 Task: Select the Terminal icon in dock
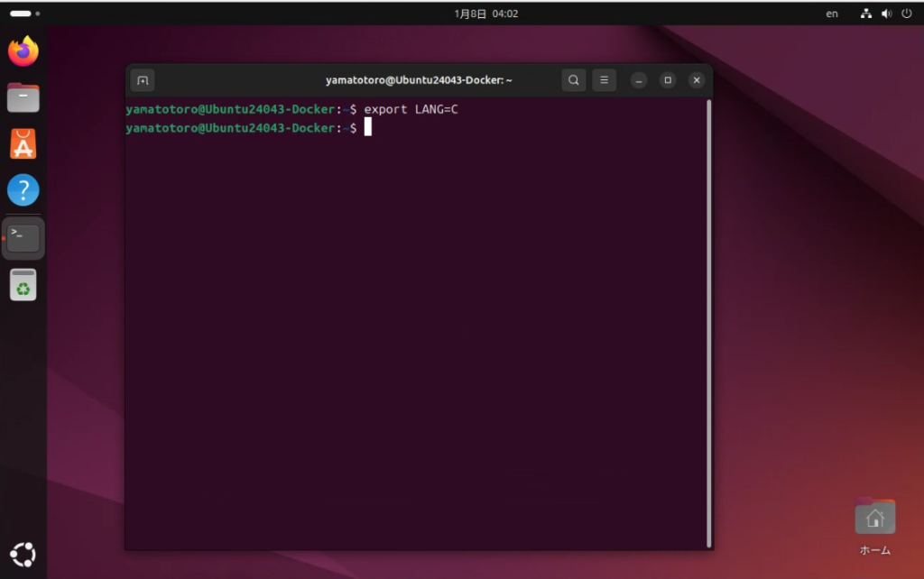(x=23, y=238)
